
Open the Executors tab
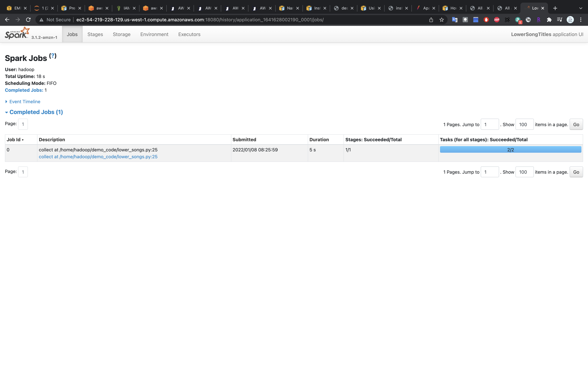[189, 34]
